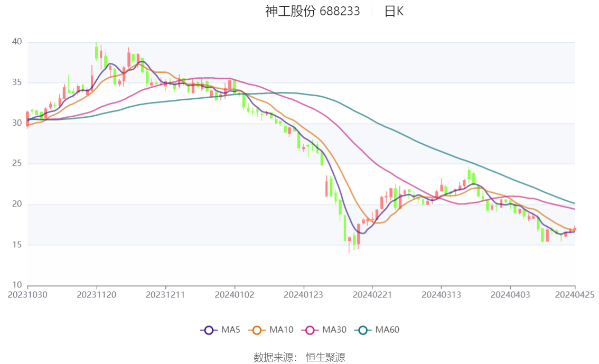Click the 日K label in title

(x=394, y=11)
